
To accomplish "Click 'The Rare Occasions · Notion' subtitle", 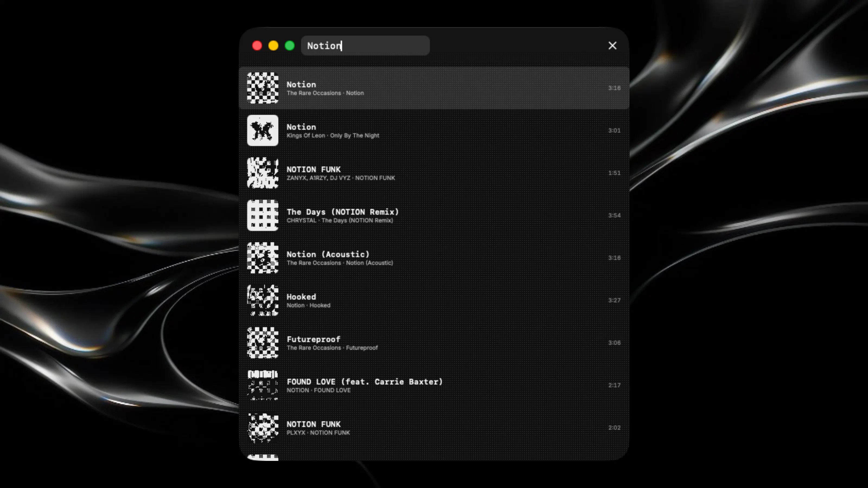I will 325,93.
